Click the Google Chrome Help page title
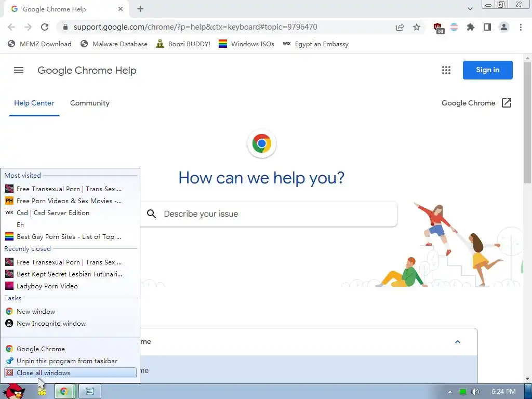This screenshot has height=399, width=532. point(87,70)
